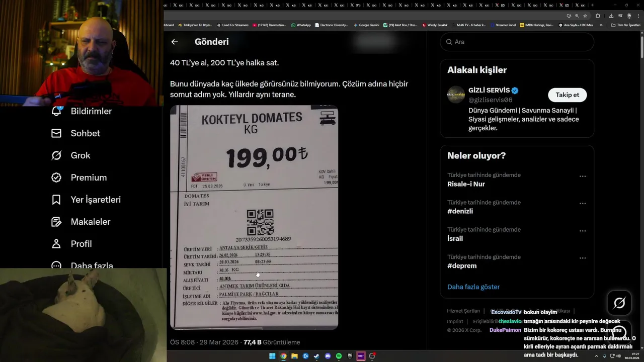The height and width of the screenshot is (362, 644).
Task: Open Profil via the person icon
Action: 56,244
